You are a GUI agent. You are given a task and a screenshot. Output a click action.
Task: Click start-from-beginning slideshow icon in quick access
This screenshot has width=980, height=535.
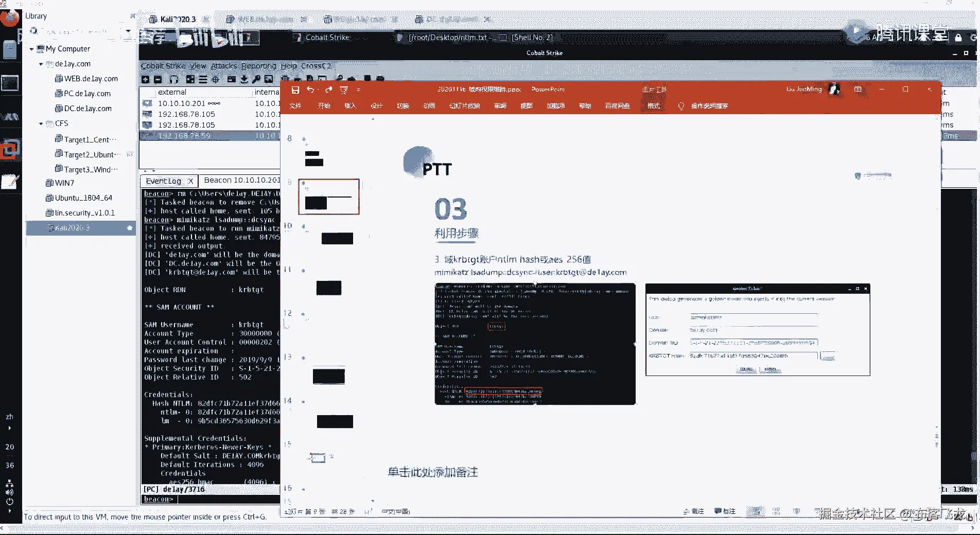point(344,90)
